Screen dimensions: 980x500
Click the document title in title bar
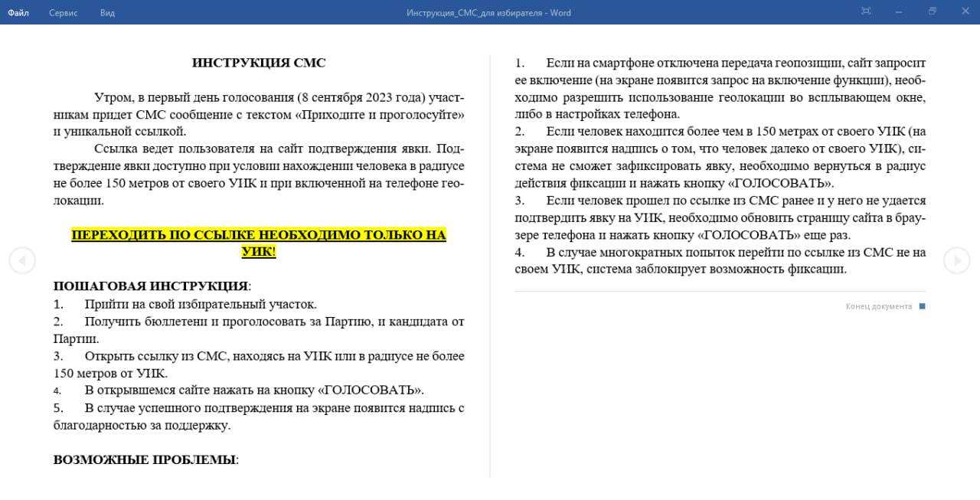[x=488, y=12]
